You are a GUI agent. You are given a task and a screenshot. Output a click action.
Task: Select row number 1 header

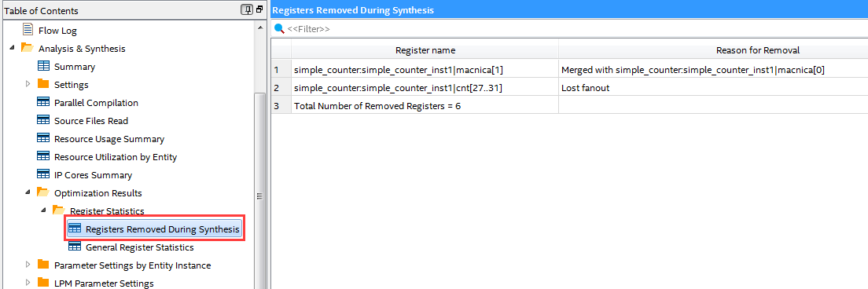(x=281, y=70)
